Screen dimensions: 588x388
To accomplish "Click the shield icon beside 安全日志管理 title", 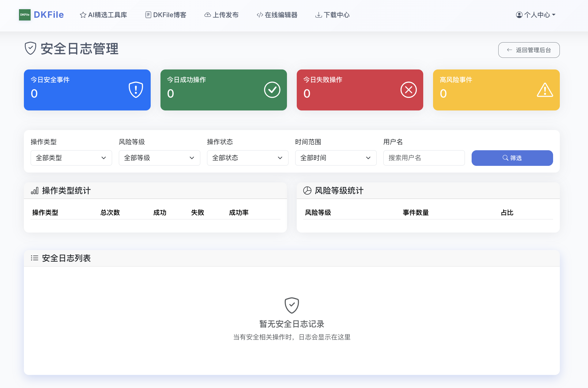I will point(30,49).
